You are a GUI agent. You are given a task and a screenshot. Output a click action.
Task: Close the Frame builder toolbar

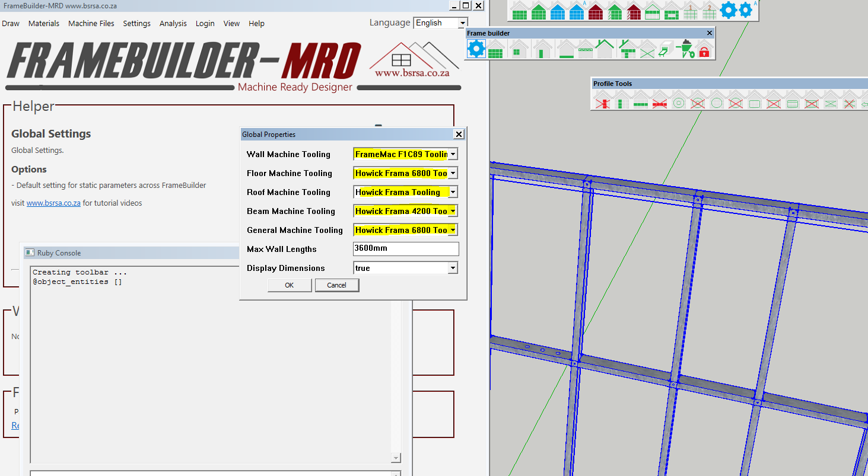pyautogui.click(x=710, y=33)
